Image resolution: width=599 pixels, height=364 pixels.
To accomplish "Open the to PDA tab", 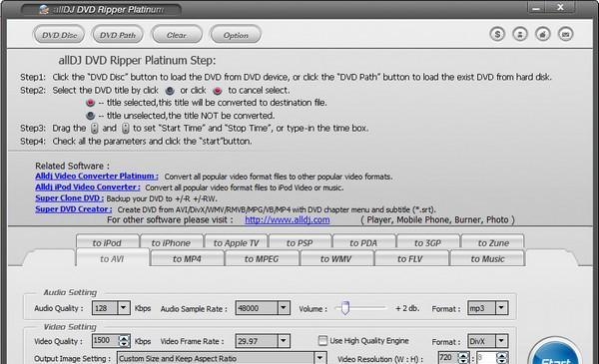I will [363, 242].
